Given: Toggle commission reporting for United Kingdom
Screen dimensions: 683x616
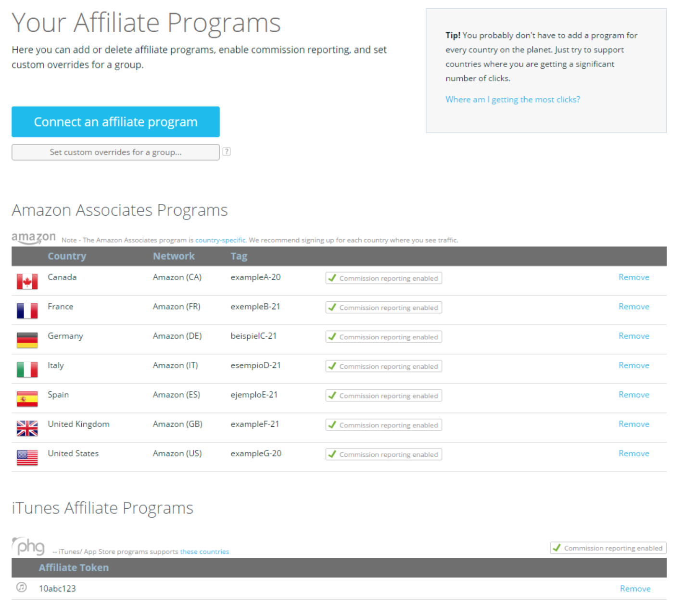Looking at the screenshot, I should pos(384,425).
